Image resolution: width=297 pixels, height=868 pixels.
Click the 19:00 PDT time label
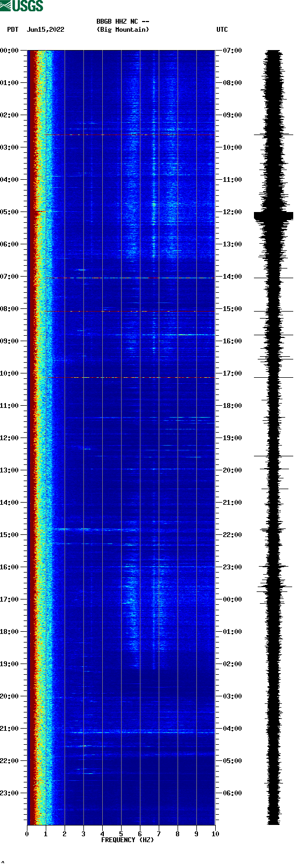pyautogui.click(x=10, y=664)
